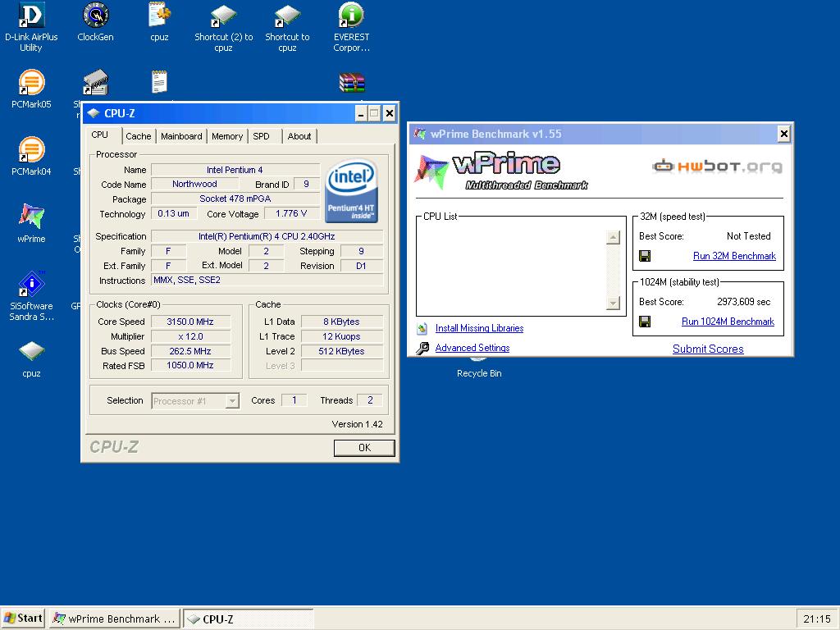Screen dimensions: 840x630
Task: Select the CPU-Z taskbar button
Action: 248,619
